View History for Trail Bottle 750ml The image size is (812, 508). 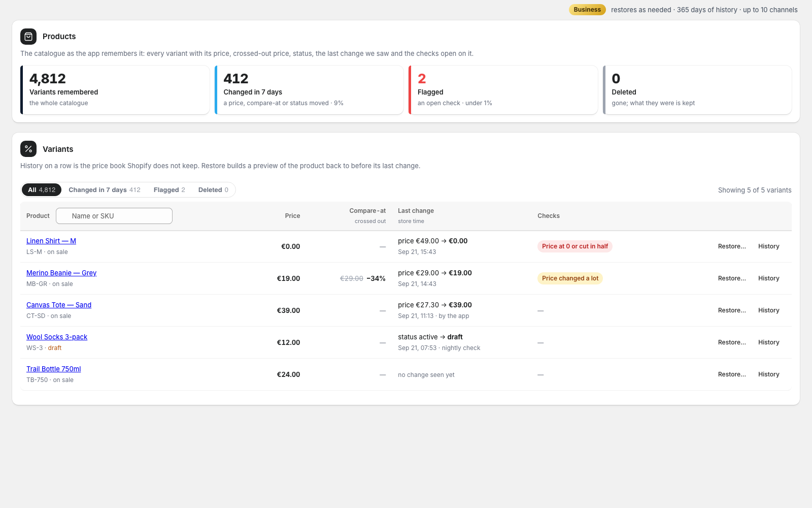click(x=769, y=374)
